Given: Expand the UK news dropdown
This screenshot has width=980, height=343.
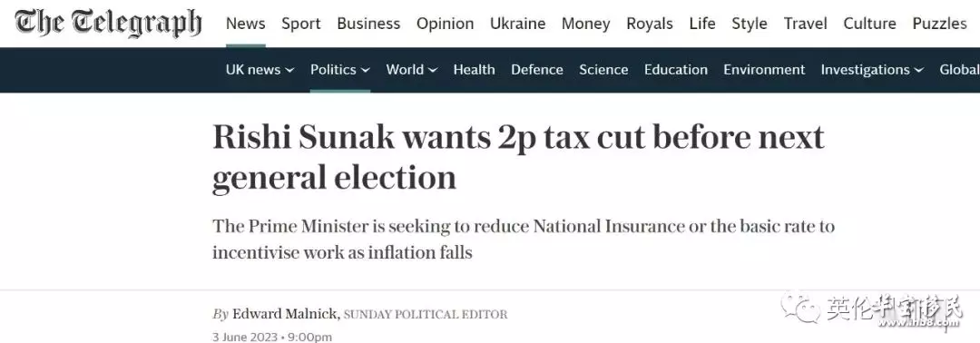Looking at the screenshot, I should pyautogui.click(x=260, y=70).
